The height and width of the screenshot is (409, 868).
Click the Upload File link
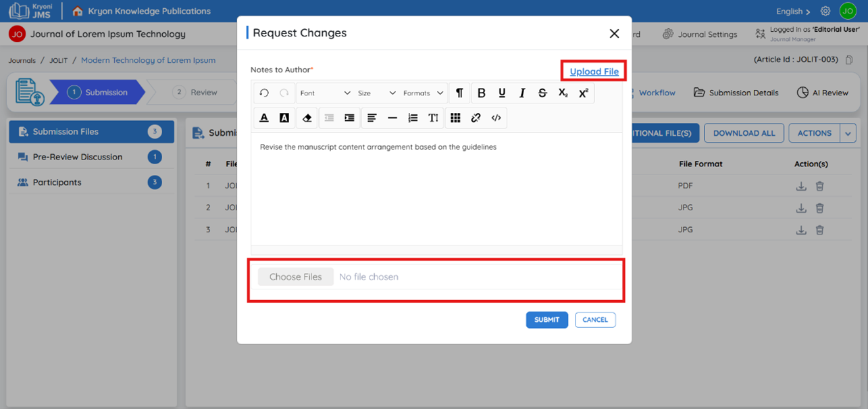point(594,71)
